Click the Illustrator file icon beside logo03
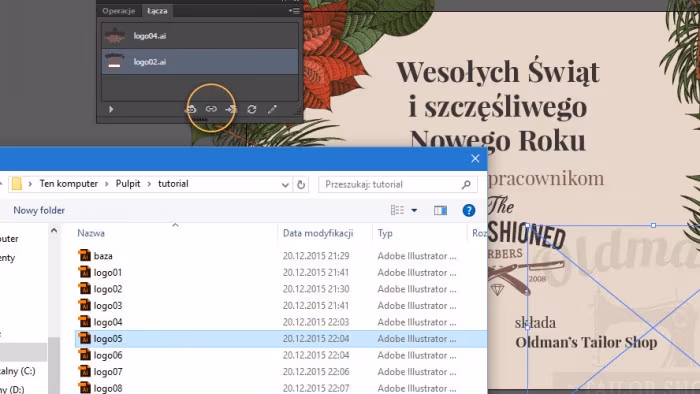The height and width of the screenshot is (394, 700). [84, 305]
